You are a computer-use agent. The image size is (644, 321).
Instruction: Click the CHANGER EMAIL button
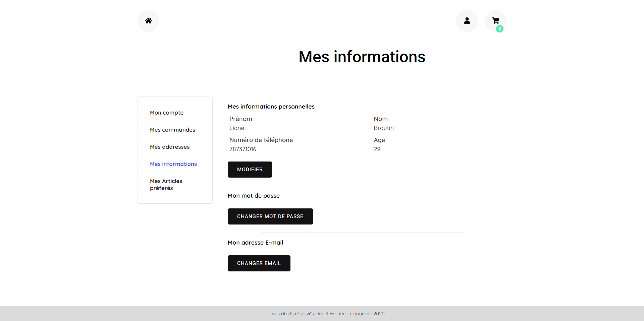click(x=259, y=263)
